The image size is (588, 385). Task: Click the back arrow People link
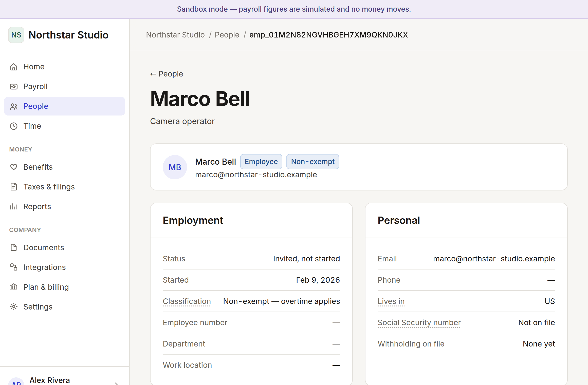[167, 74]
